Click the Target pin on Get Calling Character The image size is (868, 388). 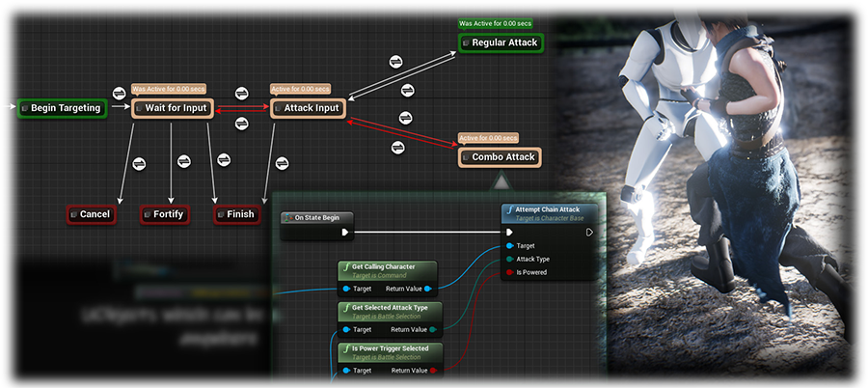[346, 289]
